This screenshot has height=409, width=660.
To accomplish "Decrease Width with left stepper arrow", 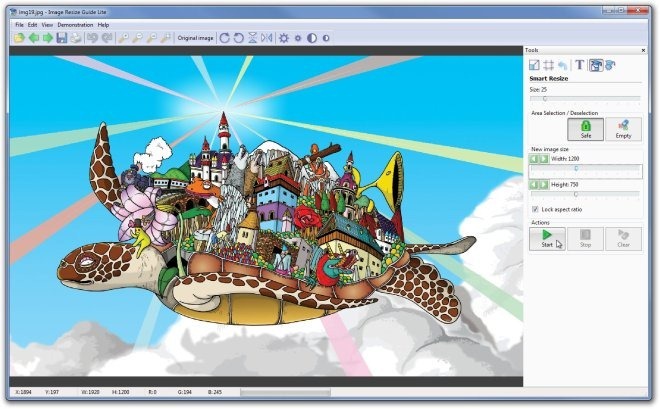I will (534, 159).
